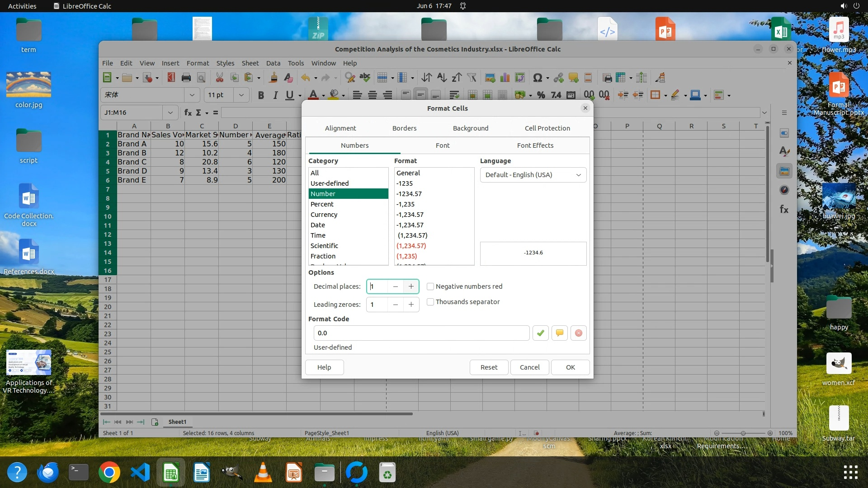Open the Function Wizard fx icon
This screenshot has width=868, height=488.
[x=188, y=113]
